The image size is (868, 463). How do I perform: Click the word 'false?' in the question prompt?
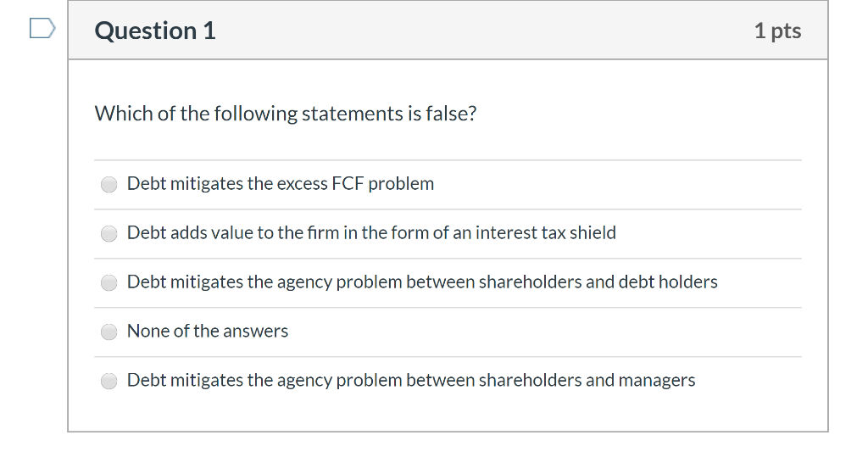tap(451, 114)
